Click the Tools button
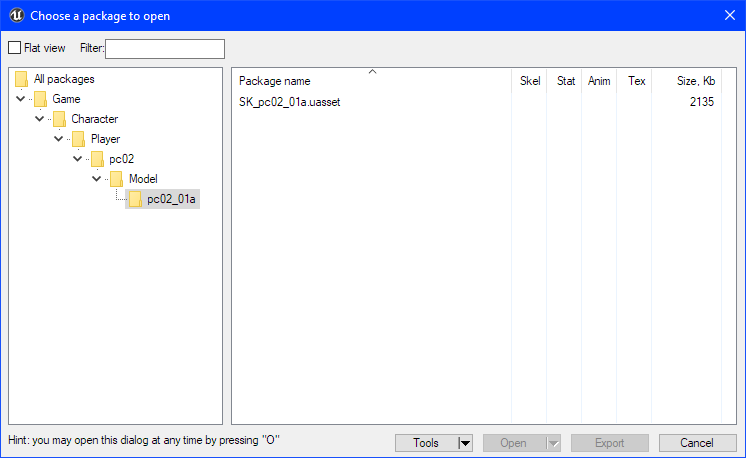746x458 pixels. 426,443
